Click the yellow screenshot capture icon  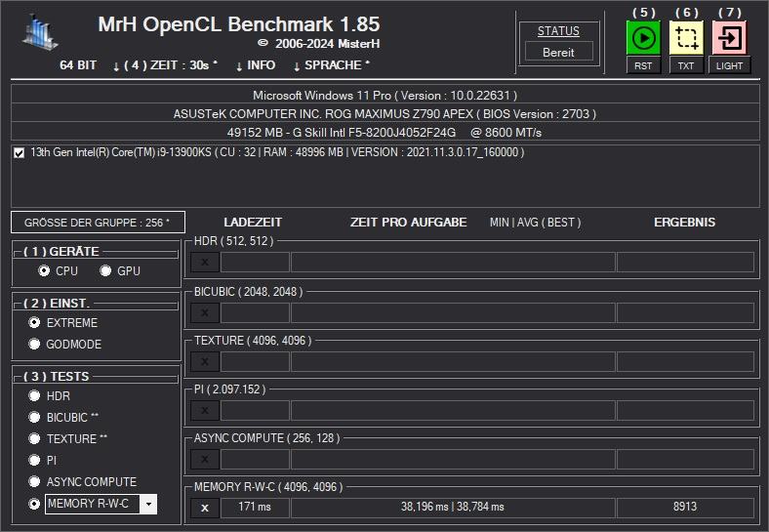(686, 38)
